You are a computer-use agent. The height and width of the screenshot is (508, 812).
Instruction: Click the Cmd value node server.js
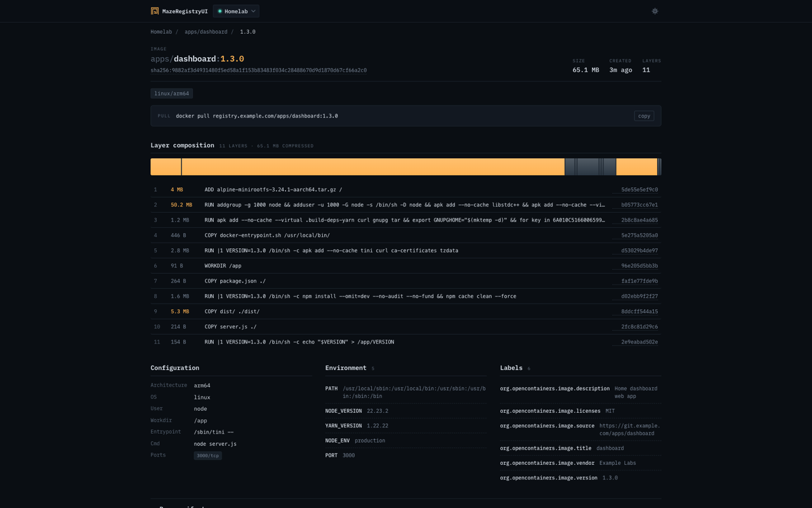215,444
